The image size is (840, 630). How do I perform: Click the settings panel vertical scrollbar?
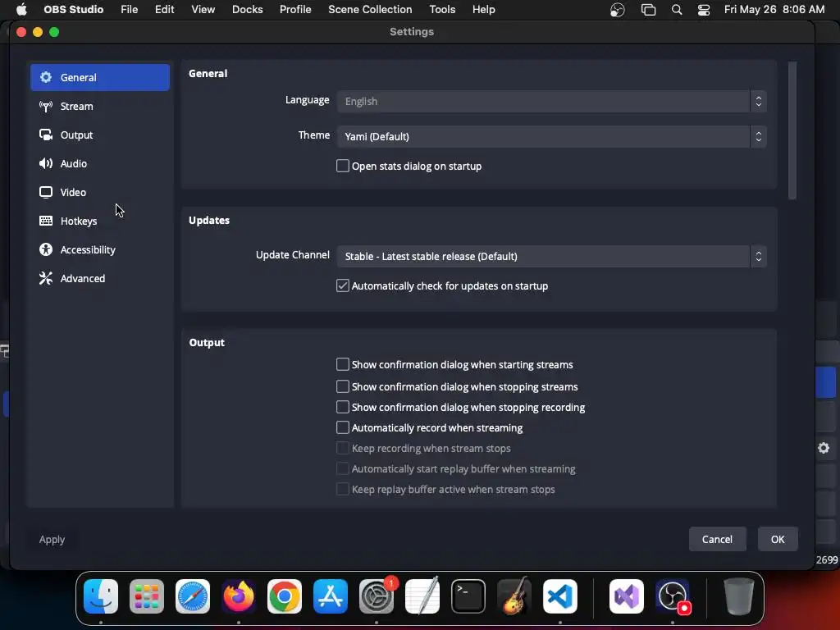point(792,130)
